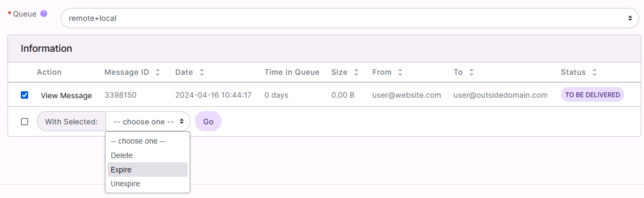Open View Message for message 3398150
This screenshot has height=198, width=644.
(x=66, y=96)
